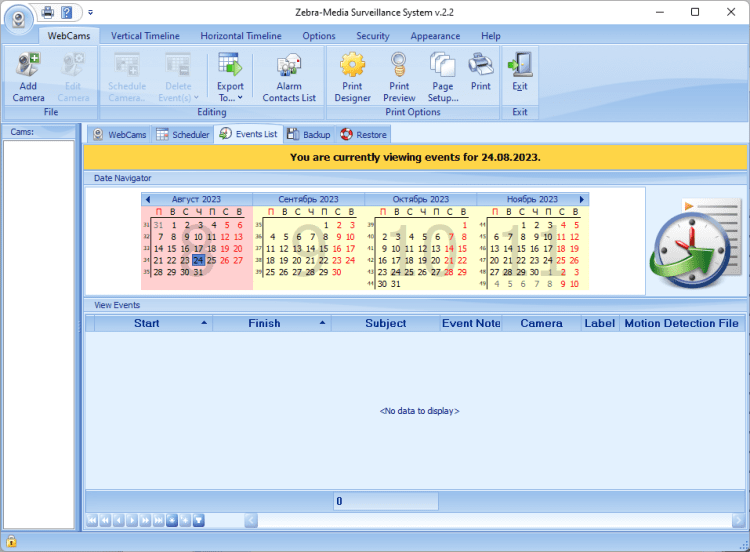The height and width of the screenshot is (552, 750).
Task: Switch to the Scheduler page tab
Action: pyautogui.click(x=183, y=134)
